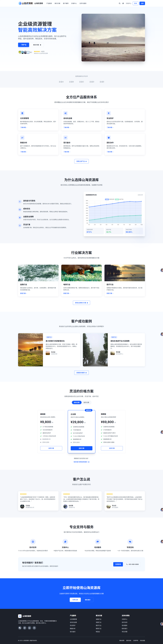Select 按年付费 billing option
Screen dimensions: 163x644
77,403
